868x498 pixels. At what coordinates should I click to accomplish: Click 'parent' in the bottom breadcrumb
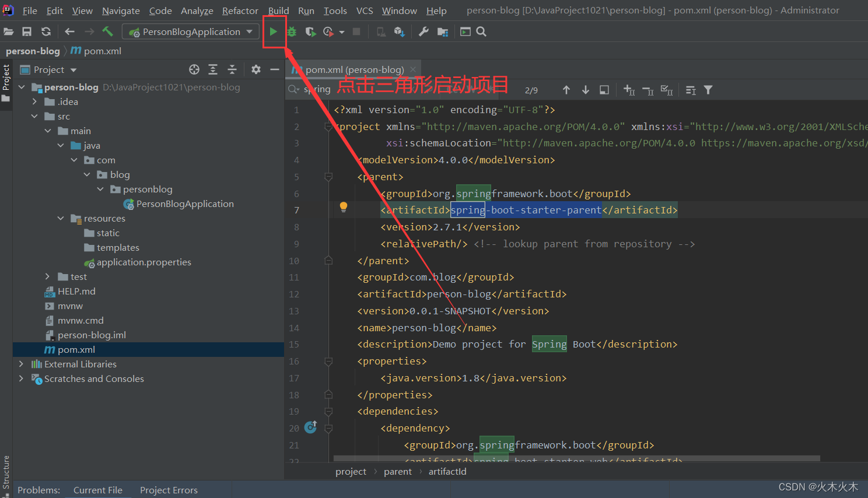click(x=397, y=471)
